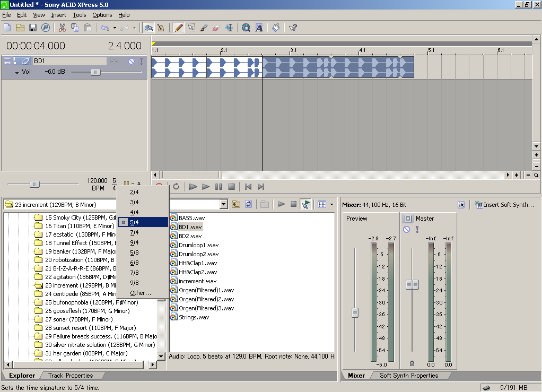Open the Insert menu
This screenshot has width=542, height=392.
click(x=59, y=15)
